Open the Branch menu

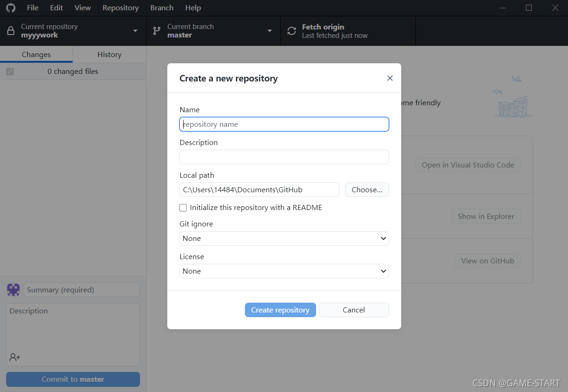click(x=162, y=8)
